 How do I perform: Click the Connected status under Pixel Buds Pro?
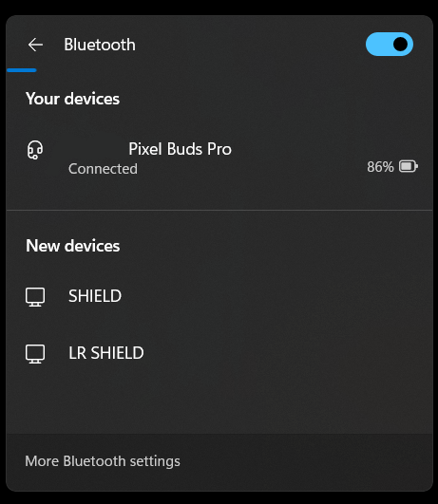pyautogui.click(x=103, y=169)
